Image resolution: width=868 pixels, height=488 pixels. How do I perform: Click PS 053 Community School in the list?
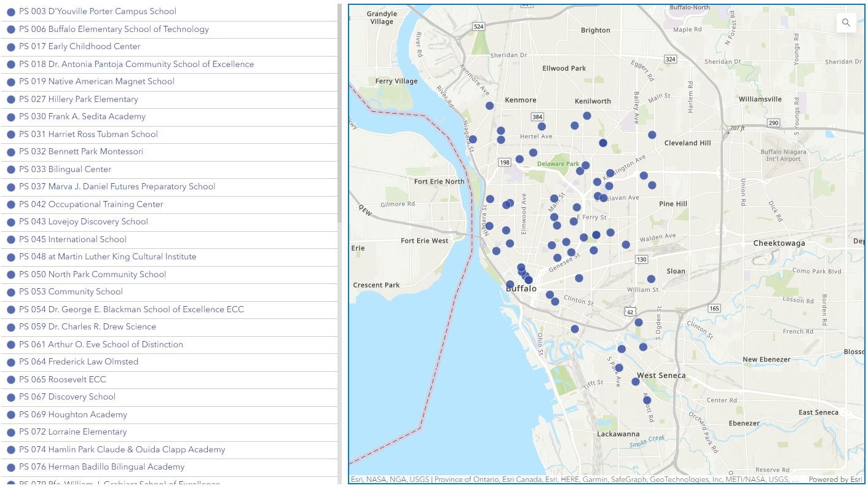pyautogui.click(x=71, y=291)
